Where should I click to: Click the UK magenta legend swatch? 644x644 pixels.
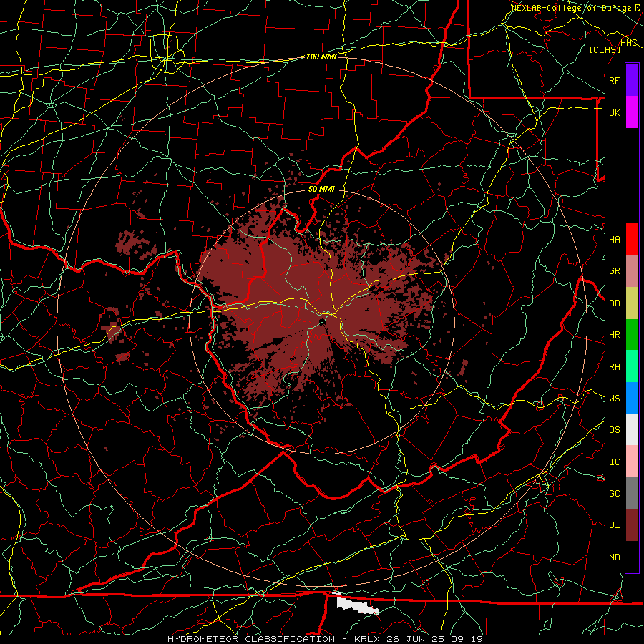(632, 112)
